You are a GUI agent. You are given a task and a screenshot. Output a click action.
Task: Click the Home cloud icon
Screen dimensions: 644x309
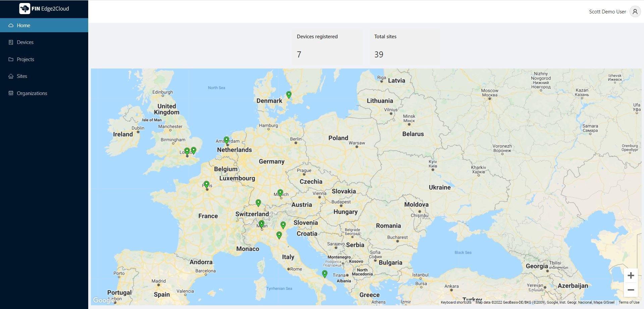11,26
